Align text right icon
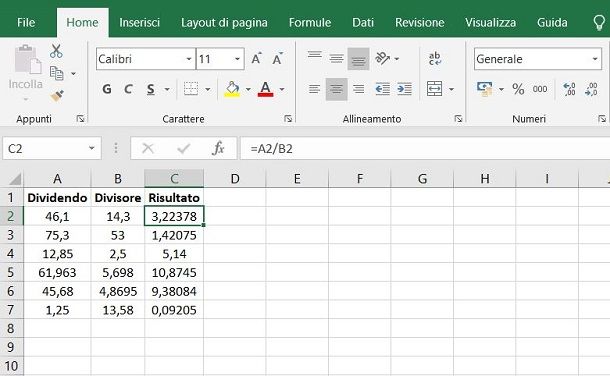610x376 pixels. click(x=358, y=89)
